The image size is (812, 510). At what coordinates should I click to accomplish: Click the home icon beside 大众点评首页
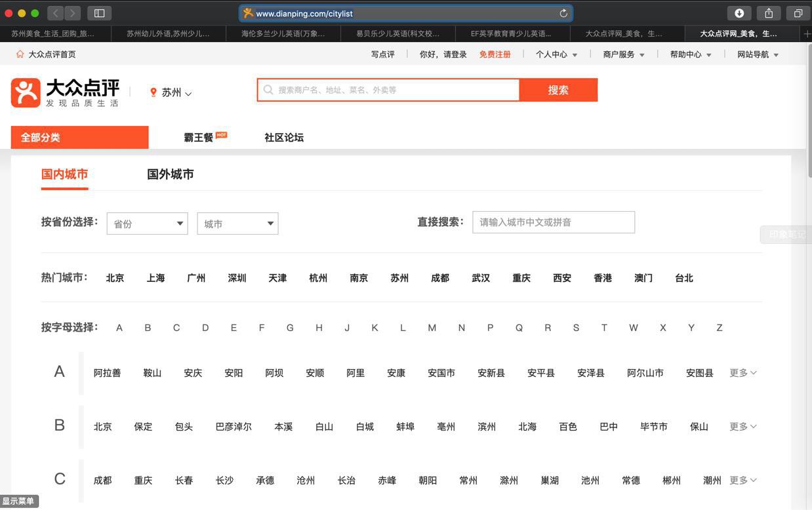coord(20,54)
